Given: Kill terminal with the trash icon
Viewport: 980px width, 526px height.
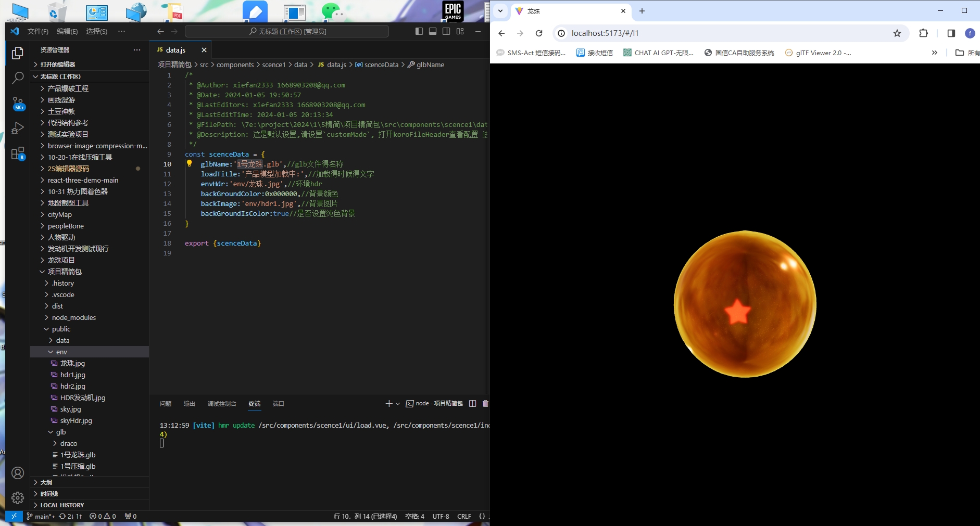Looking at the screenshot, I should pyautogui.click(x=485, y=403).
